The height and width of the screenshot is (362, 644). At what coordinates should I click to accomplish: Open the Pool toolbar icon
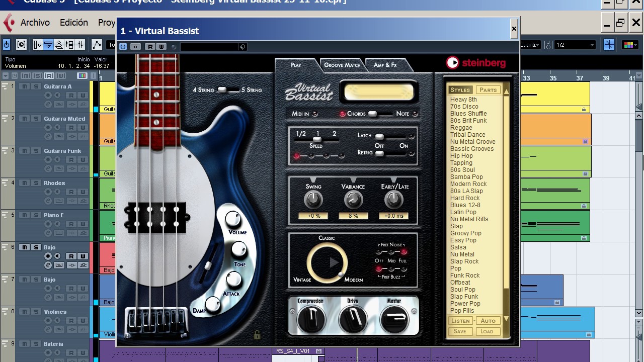69,45
